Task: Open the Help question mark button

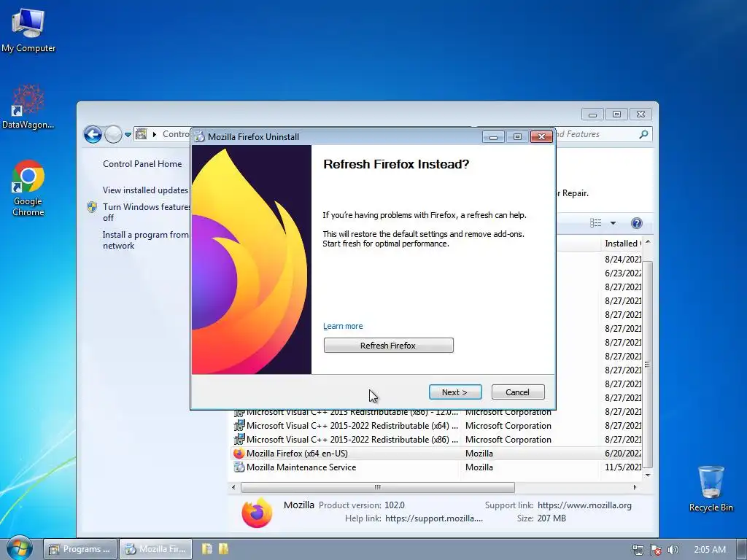Action: point(636,223)
